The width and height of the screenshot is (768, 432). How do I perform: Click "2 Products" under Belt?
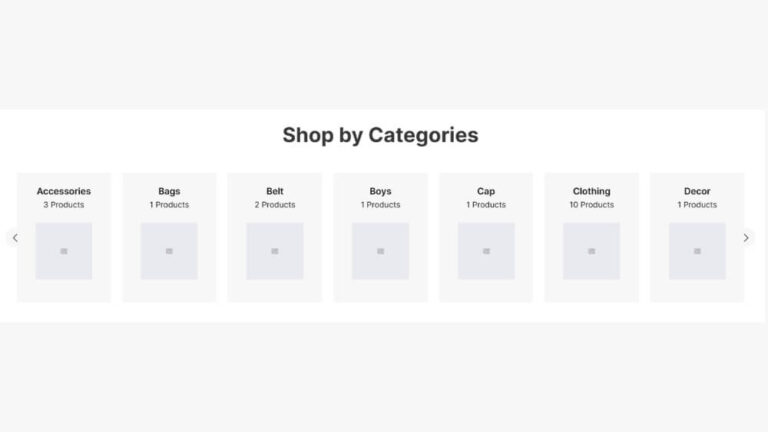coord(275,205)
